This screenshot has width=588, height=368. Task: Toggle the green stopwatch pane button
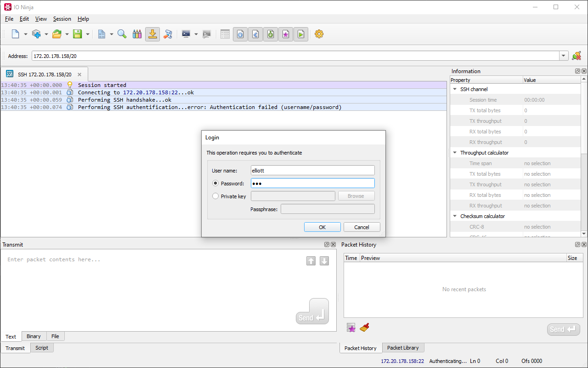point(271,34)
